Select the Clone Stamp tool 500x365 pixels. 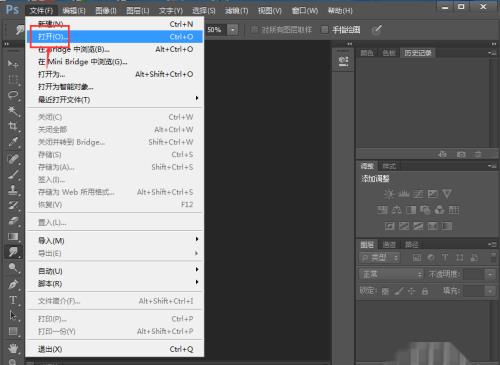[x=13, y=190]
